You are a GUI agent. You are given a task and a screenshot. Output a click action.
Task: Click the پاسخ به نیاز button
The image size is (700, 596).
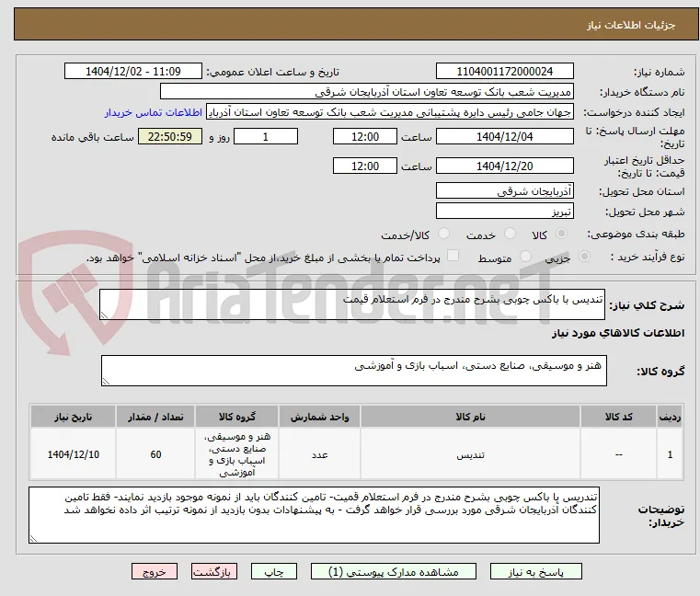pyautogui.click(x=535, y=571)
